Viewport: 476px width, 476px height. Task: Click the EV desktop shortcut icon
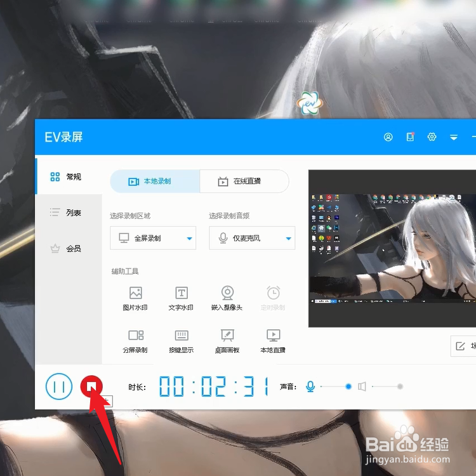[309, 103]
